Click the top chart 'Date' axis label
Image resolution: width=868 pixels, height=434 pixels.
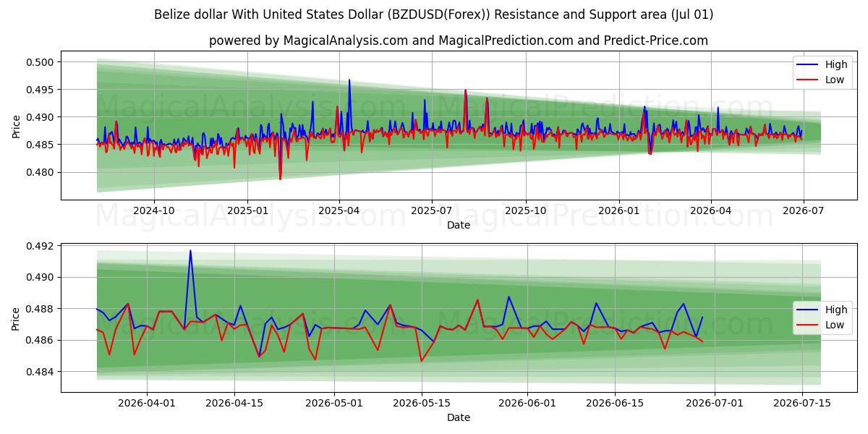(459, 225)
